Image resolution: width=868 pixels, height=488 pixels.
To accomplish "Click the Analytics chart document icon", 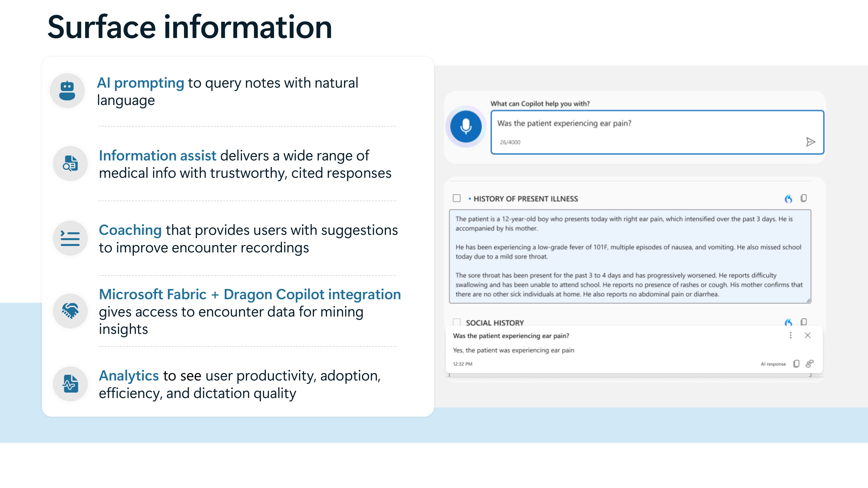I will tap(70, 384).
